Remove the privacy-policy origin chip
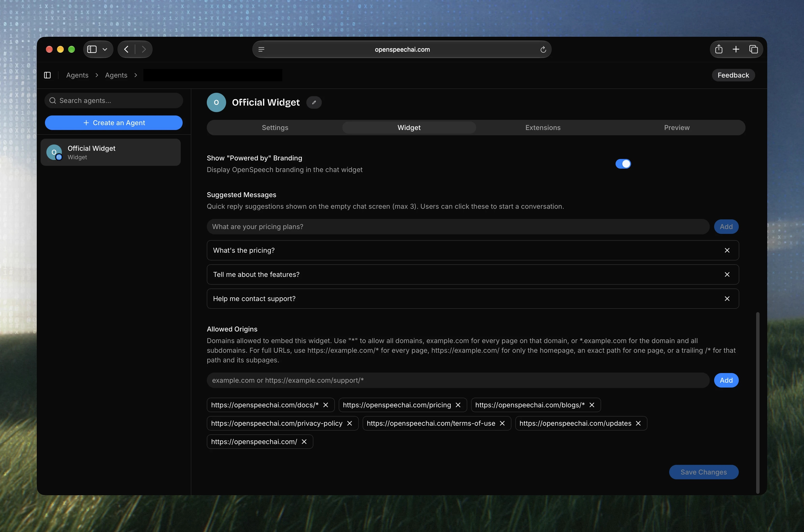Viewport: 804px width, 532px height. point(350,424)
